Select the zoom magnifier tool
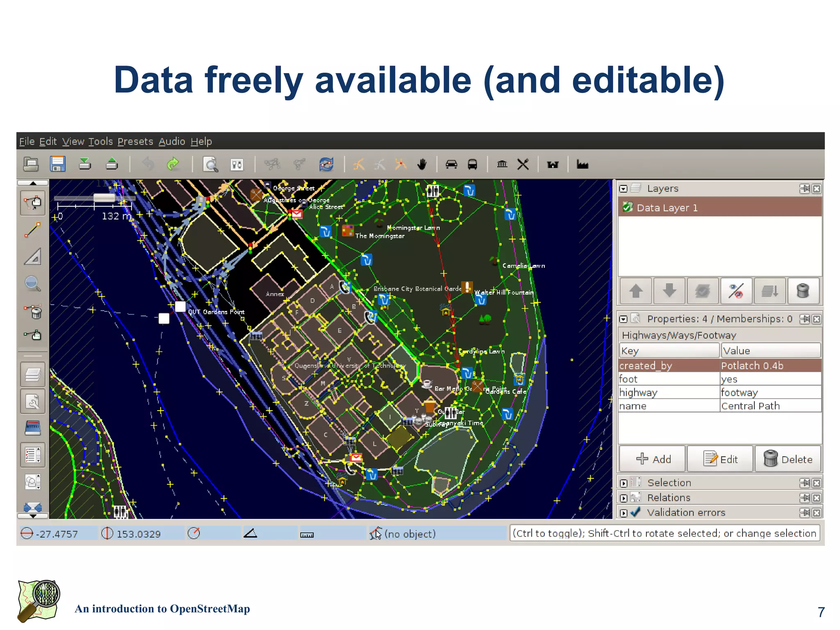 [x=33, y=283]
